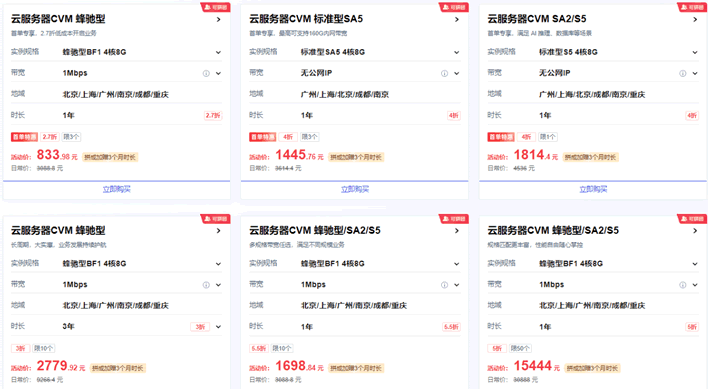The height and width of the screenshot is (389, 708).
Task: Click the 限1个 limit tag
Action: (548, 137)
